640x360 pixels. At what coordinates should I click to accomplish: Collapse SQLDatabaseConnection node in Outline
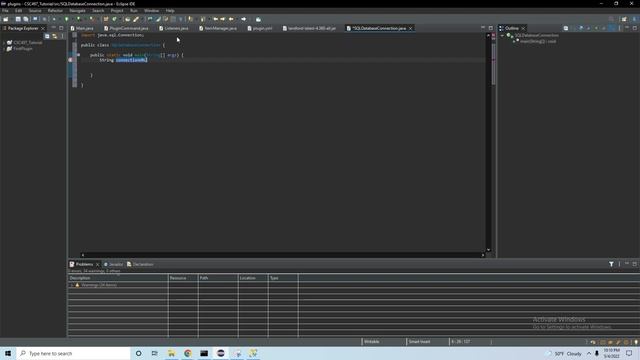[502, 36]
